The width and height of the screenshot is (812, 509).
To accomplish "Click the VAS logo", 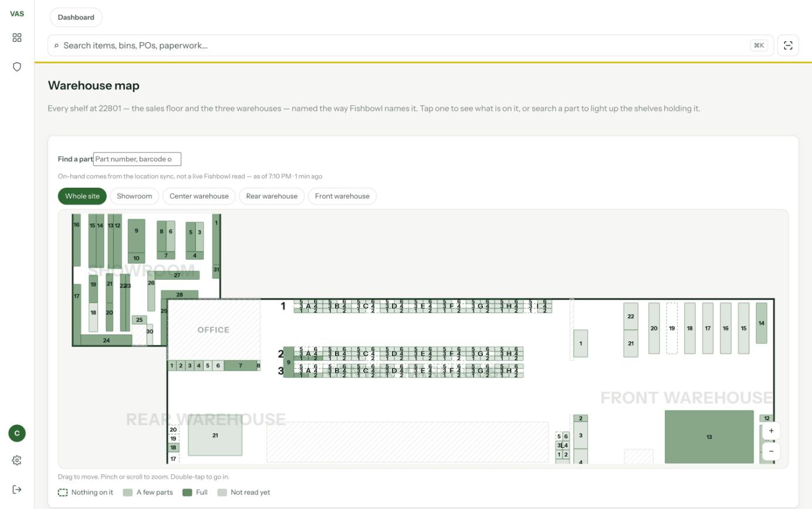I will [x=17, y=13].
